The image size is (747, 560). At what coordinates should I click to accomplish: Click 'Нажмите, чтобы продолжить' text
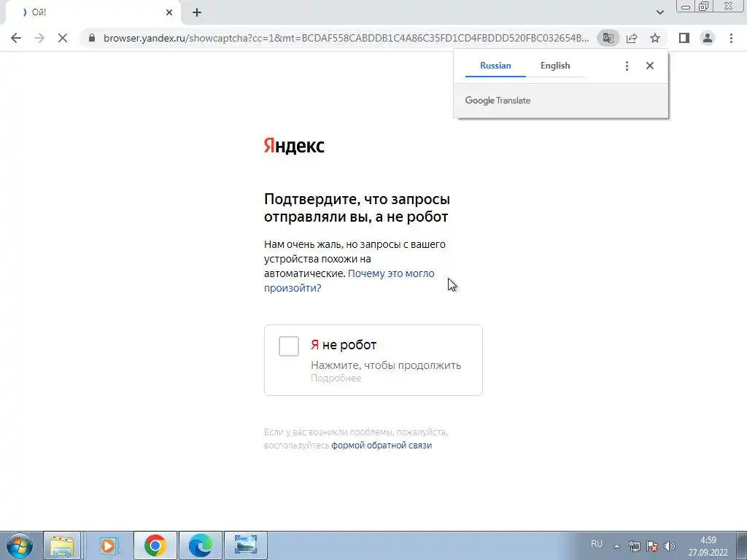(x=386, y=365)
